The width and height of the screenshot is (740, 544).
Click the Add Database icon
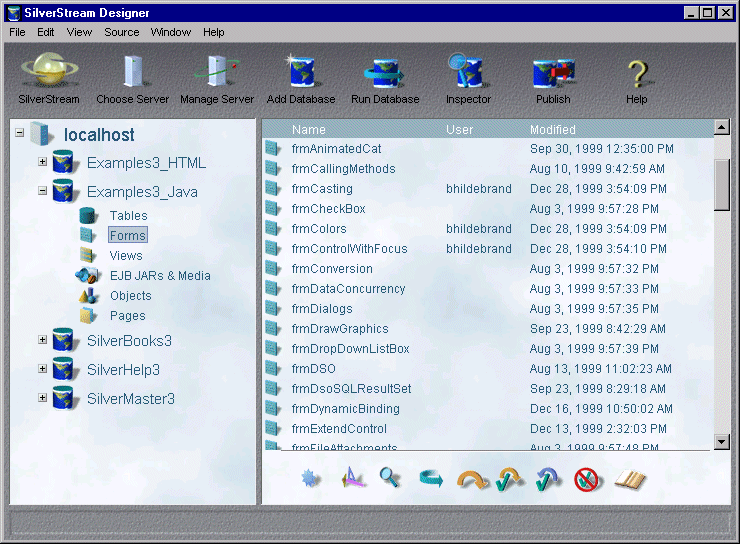[302, 71]
